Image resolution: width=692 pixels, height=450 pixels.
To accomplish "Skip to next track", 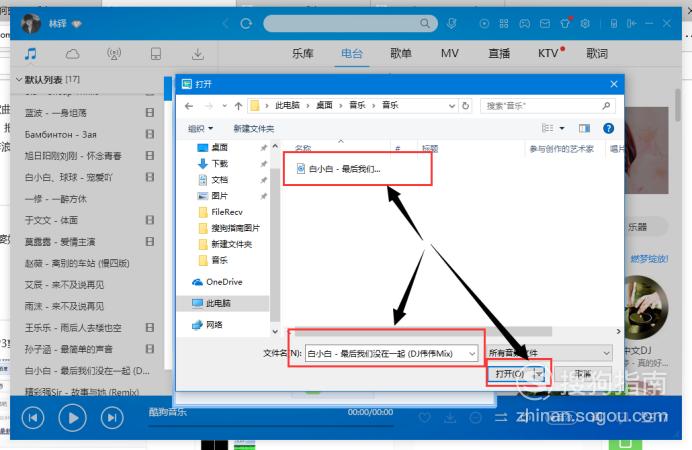I will (112, 417).
